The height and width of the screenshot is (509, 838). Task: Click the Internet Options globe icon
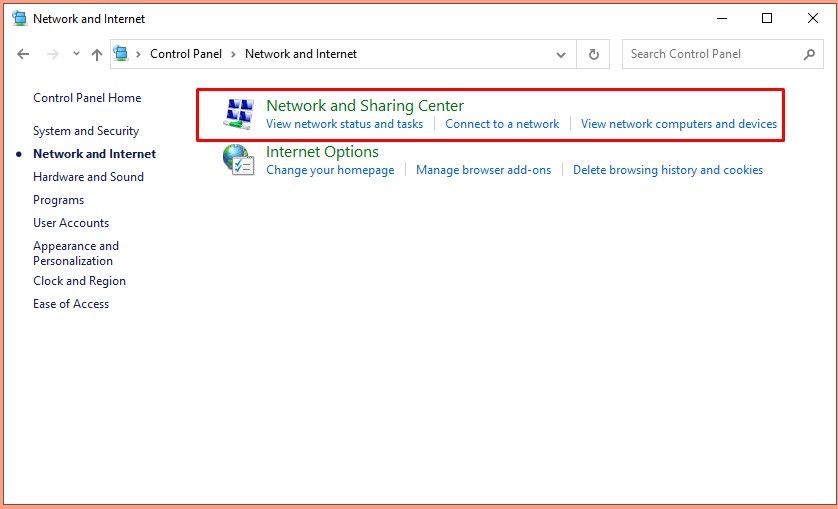pos(238,160)
